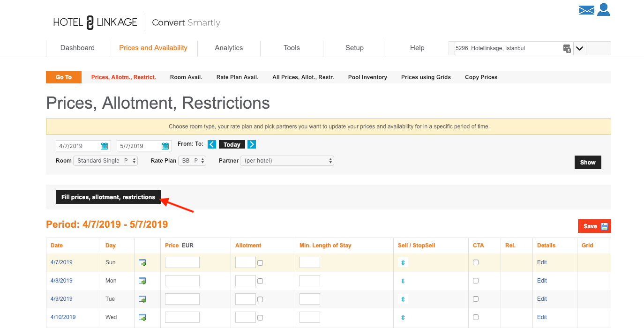Check Allotment checkbox for 4/7/2019
The height and width of the screenshot is (328, 644).
(260, 263)
